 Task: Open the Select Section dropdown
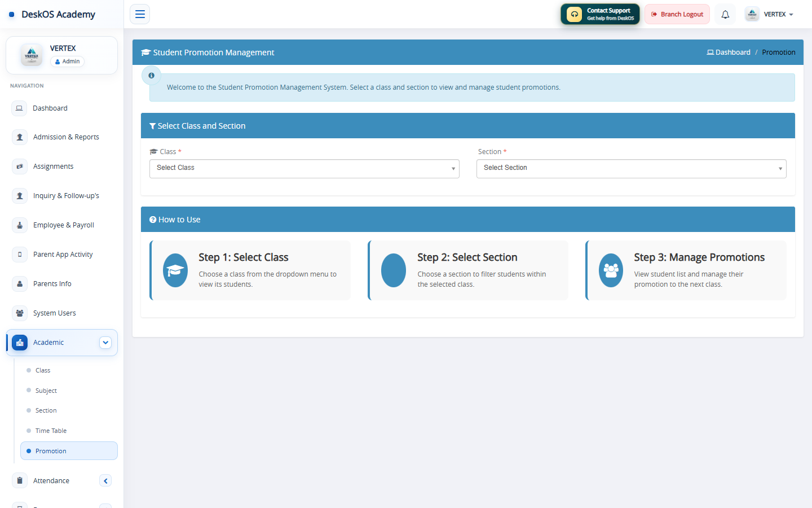[632, 169]
